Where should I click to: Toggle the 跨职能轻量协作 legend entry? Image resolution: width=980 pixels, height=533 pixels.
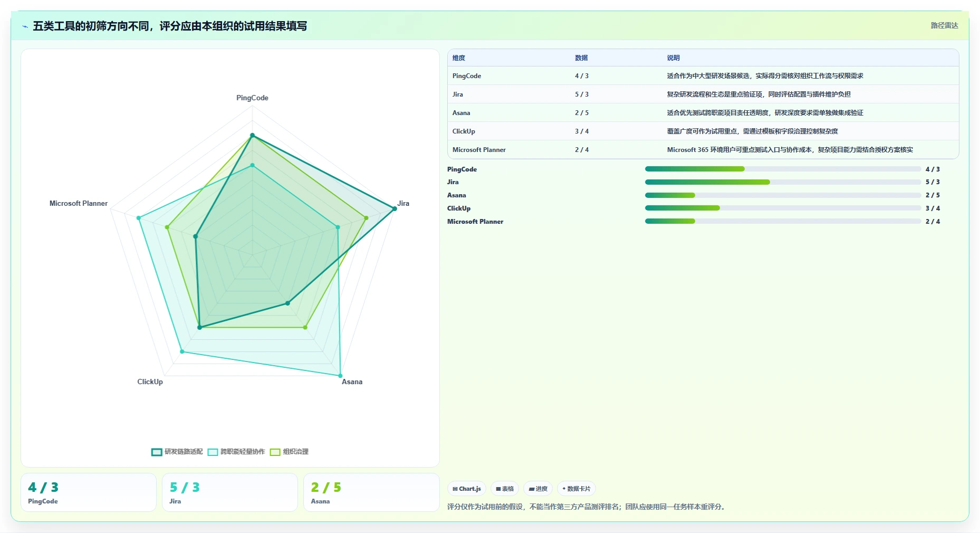(x=236, y=452)
